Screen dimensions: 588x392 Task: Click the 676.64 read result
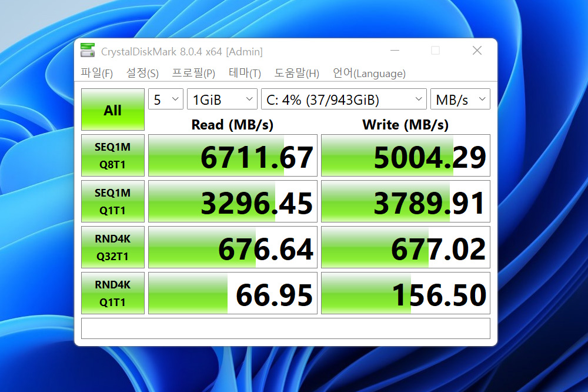coord(232,247)
